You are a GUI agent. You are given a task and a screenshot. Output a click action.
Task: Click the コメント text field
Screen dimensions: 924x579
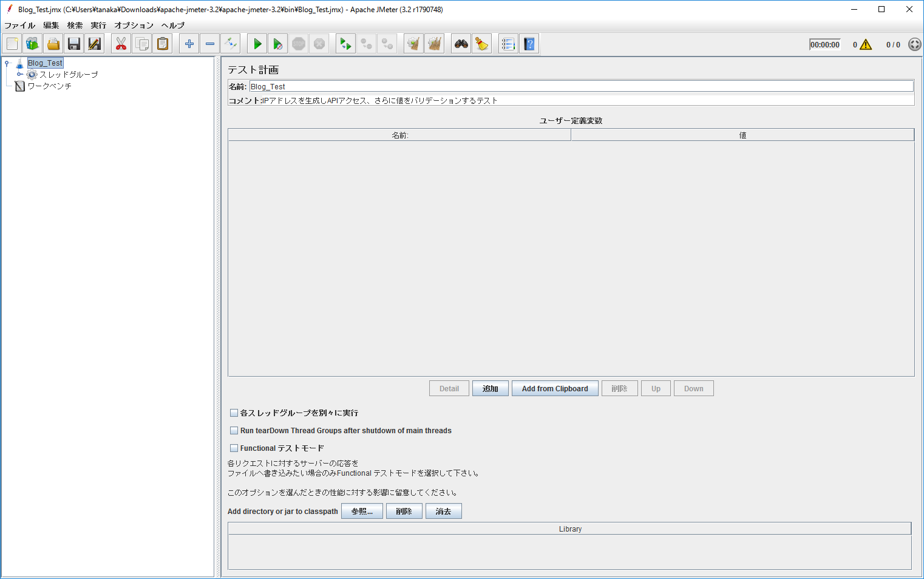tap(588, 100)
